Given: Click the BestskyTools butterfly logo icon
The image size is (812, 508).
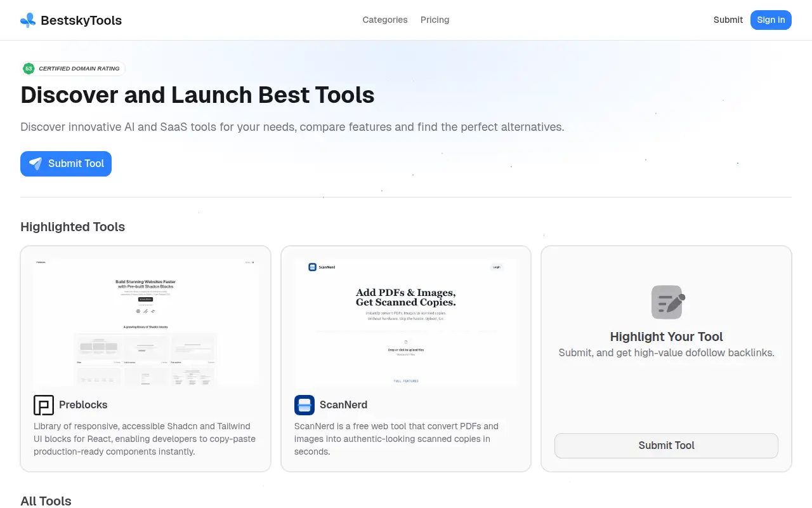Looking at the screenshot, I should pos(28,20).
